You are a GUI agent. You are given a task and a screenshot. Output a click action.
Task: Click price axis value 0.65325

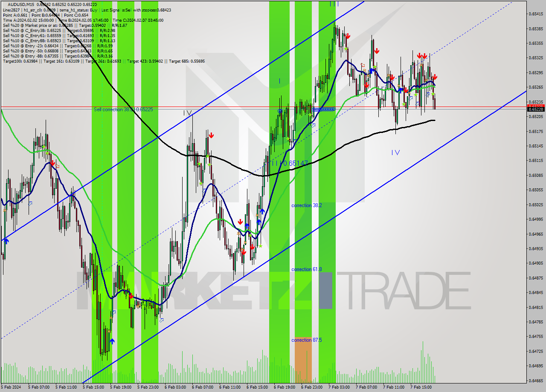click(536, 58)
